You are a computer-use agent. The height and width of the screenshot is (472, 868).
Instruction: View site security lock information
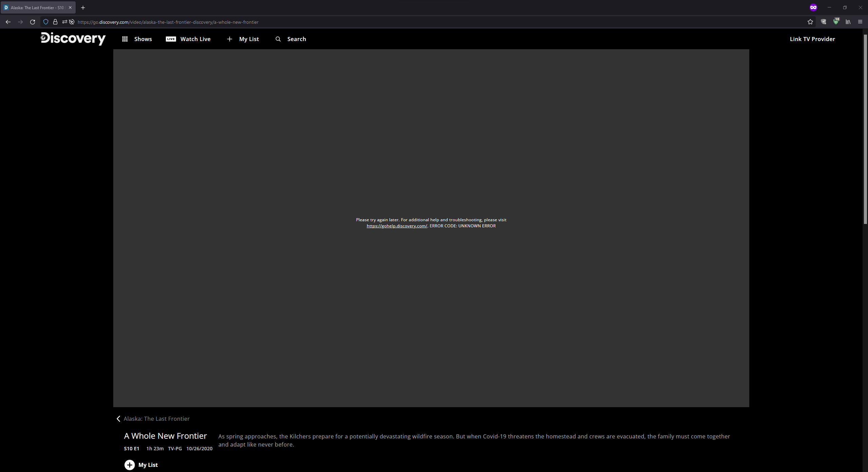point(55,22)
